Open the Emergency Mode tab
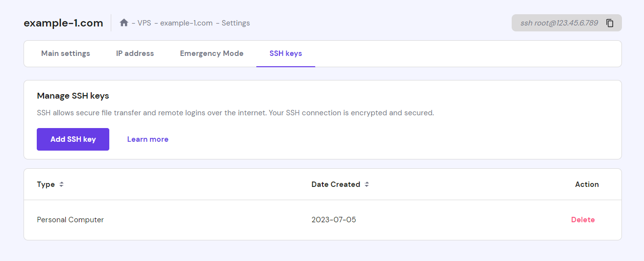 (212, 53)
